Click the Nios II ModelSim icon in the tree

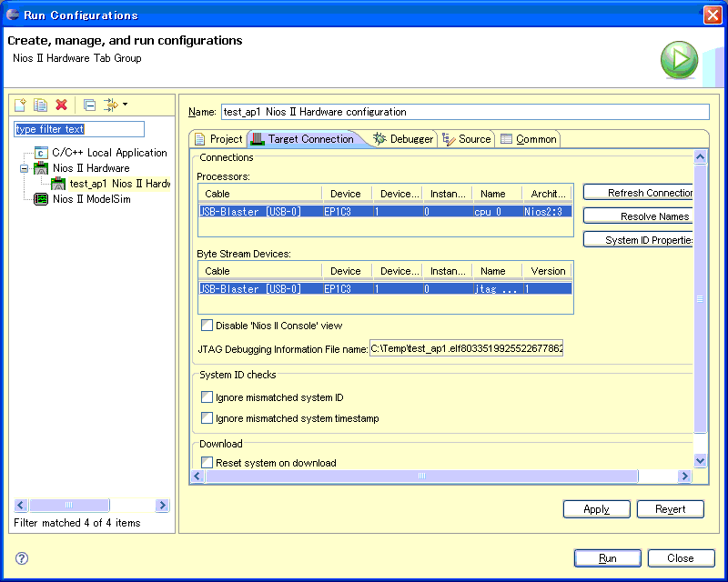coord(41,199)
